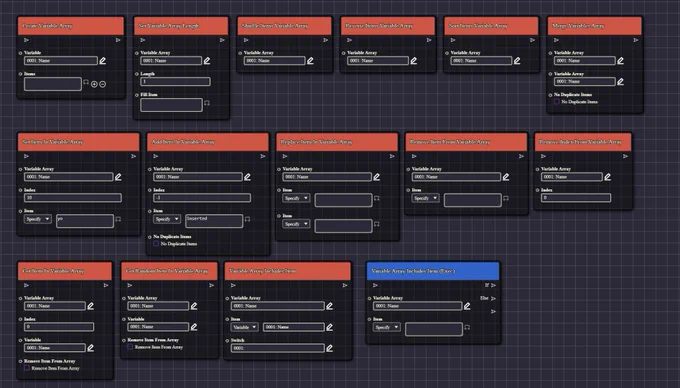Click expand icon beside Fill Item text box

click(x=207, y=103)
